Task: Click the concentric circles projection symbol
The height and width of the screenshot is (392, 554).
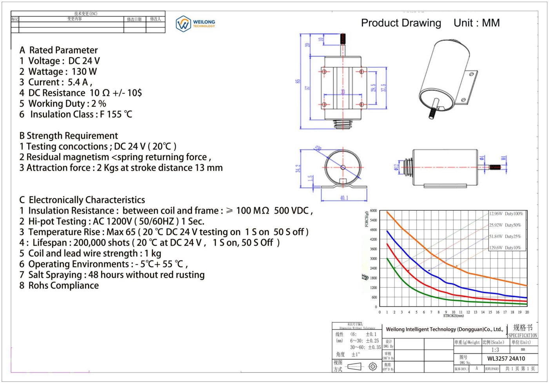Action: [x=373, y=367]
